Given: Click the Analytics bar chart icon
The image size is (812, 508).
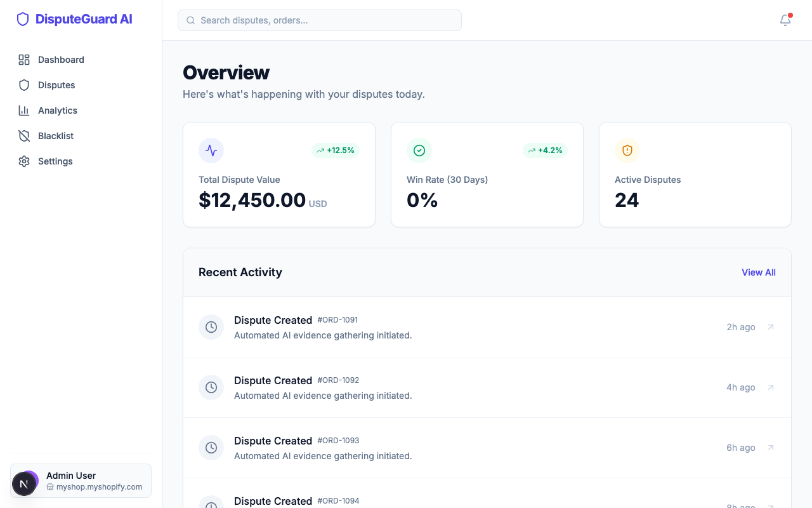Looking at the screenshot, I should (24, 110).
